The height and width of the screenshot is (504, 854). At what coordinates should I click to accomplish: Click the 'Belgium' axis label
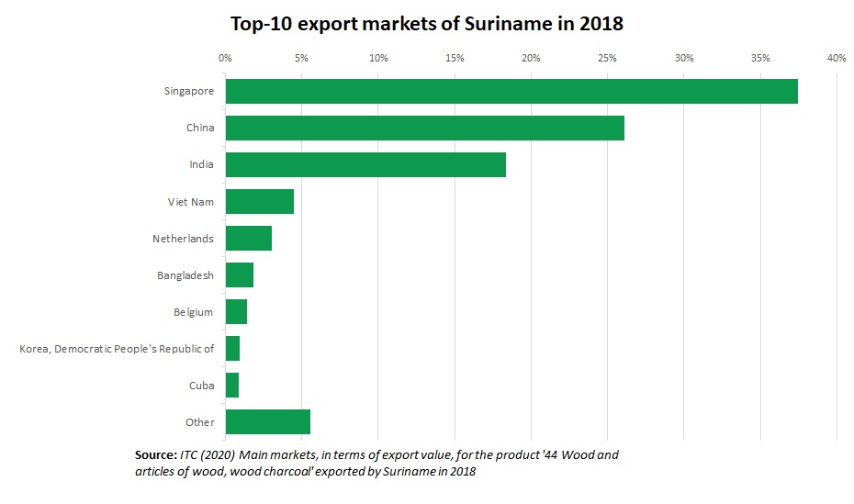[194, 312]
